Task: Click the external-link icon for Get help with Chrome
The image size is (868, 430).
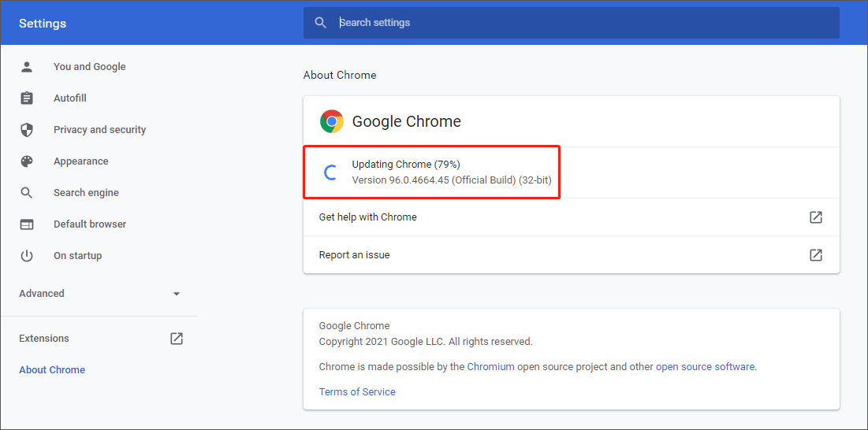Action: [x=815, y=217]
